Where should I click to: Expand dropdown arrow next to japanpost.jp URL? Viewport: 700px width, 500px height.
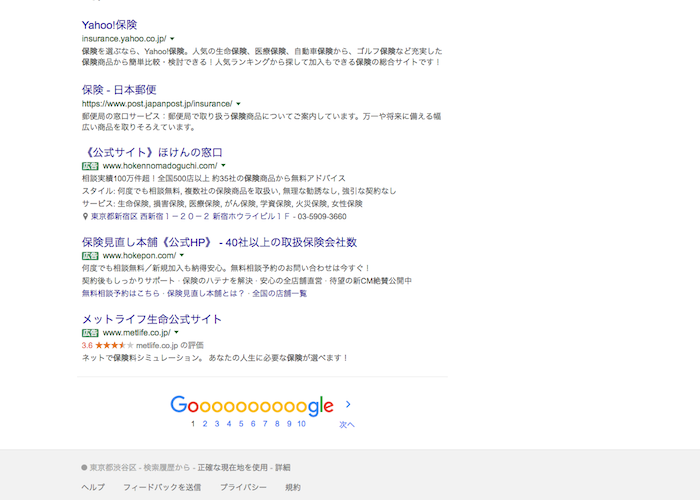(240, 103)
